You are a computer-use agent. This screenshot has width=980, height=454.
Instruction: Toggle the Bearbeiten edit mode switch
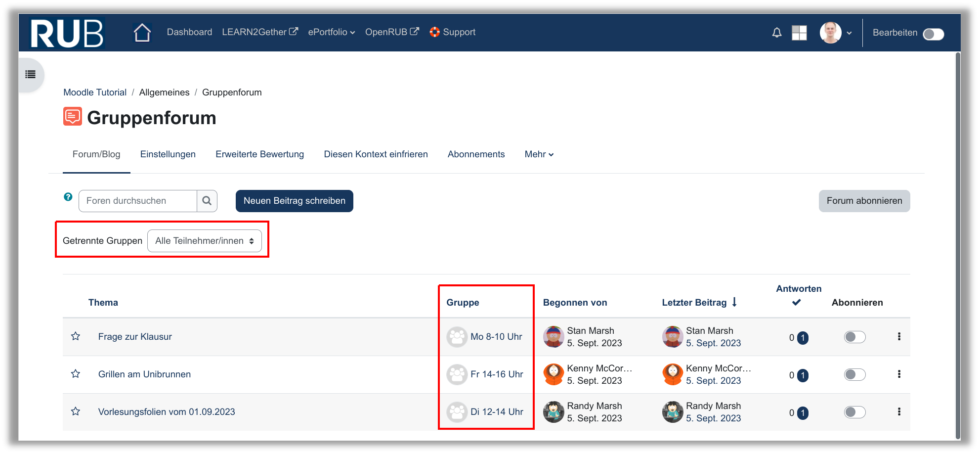click(x=933, y=34)
